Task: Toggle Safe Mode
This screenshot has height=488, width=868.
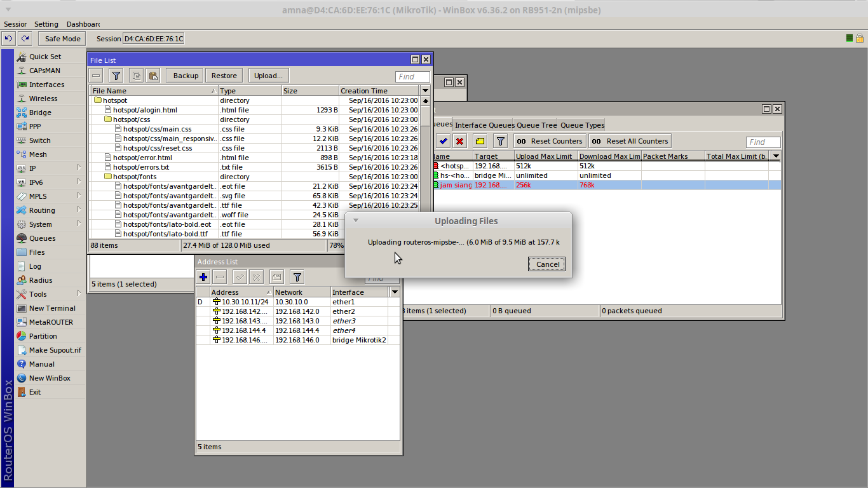Action: (62, 39)
